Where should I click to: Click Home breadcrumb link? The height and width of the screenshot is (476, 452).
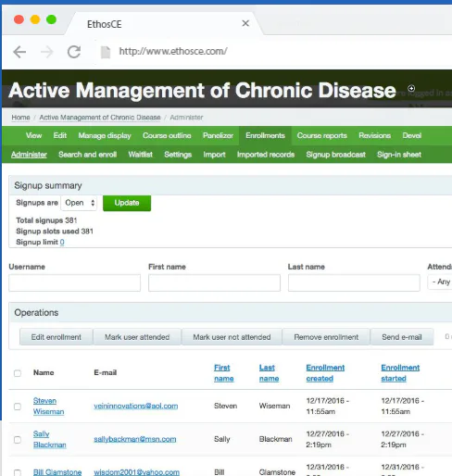point(20,118)
